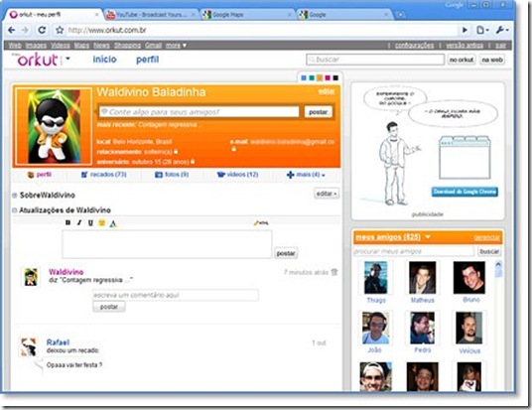Click Waldivino's profile picture
532x410 pixels.
tap(54, 126)
